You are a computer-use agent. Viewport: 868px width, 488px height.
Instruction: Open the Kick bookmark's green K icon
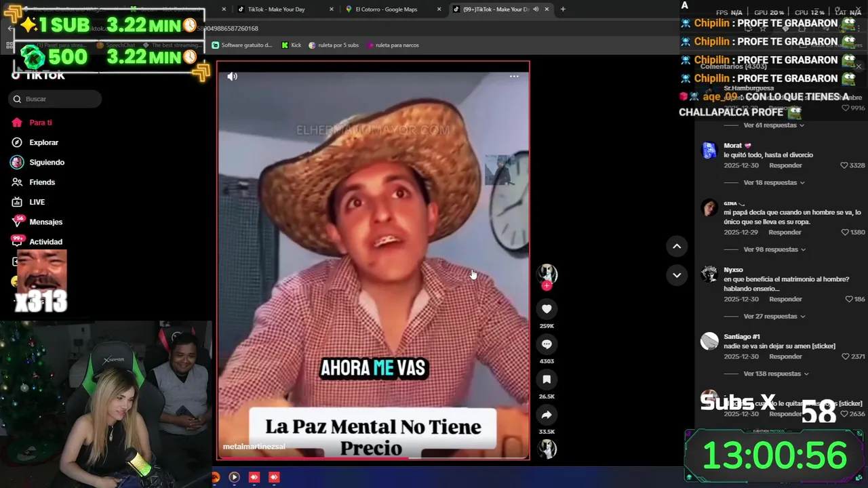(x=285, y=45)
